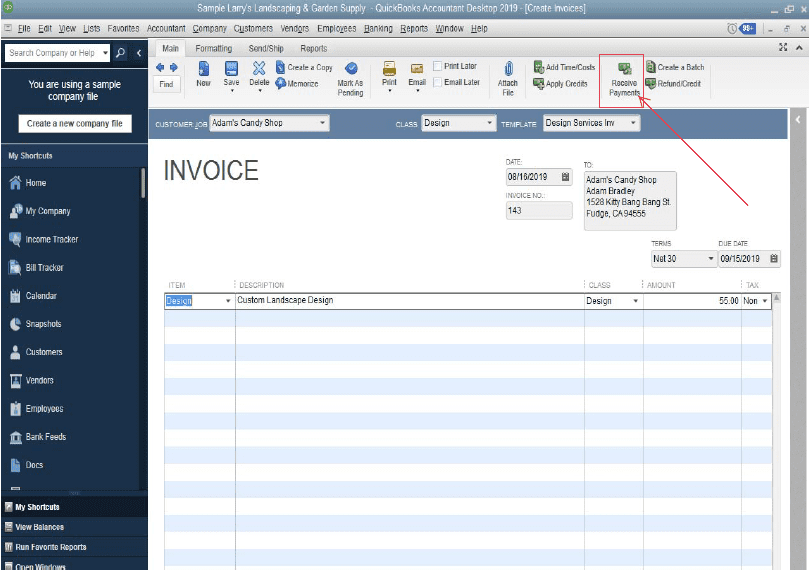The width and height of the screenshot is (809, 570).
Task: Click the Delete invoice icon
Action: (259, 68)
